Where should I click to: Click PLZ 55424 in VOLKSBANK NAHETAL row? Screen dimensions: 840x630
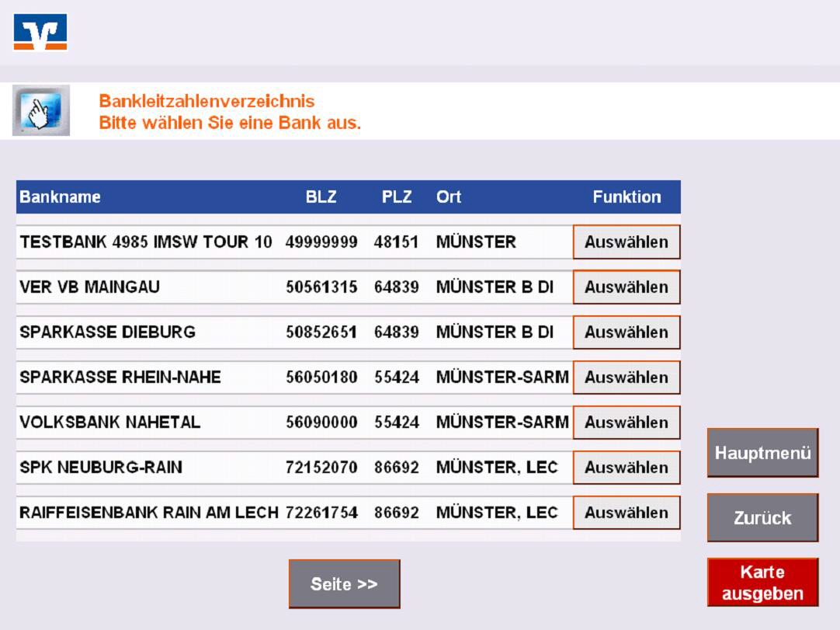click(x=397, y=422)
